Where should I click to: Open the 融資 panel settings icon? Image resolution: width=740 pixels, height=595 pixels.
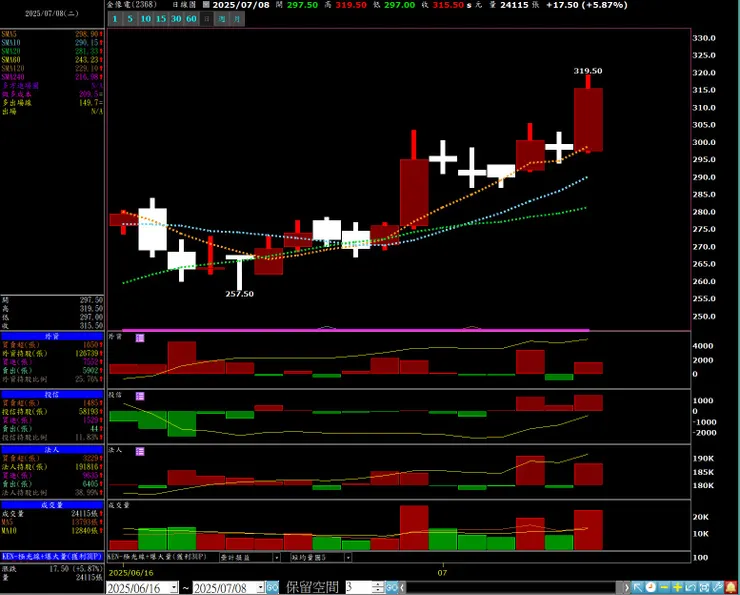tap(140, 338)
